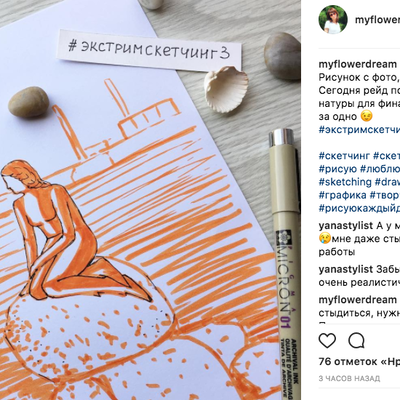Click the handwritten #экстримскетчинг3 label in photo

click(148, 50)
